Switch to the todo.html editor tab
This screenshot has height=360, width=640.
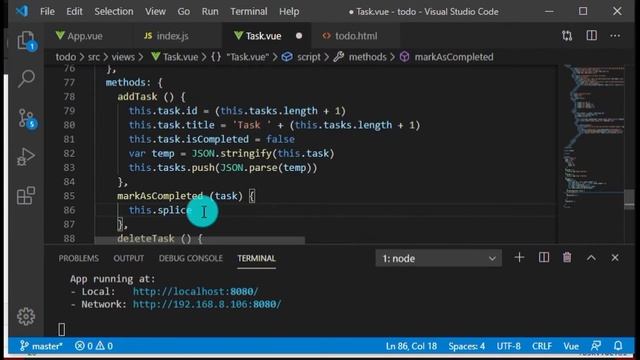[x=356, y=36]
